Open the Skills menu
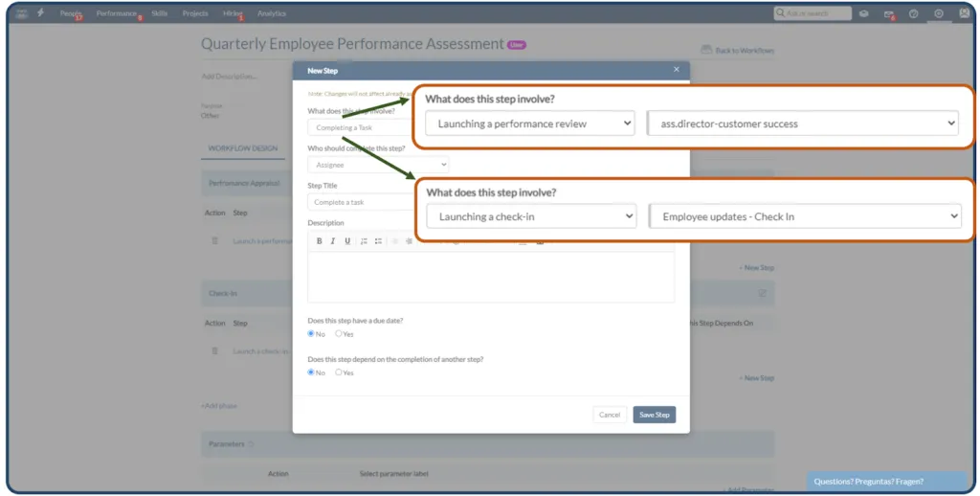The width and height of the screenshot is (980, 496). (160, 13)
